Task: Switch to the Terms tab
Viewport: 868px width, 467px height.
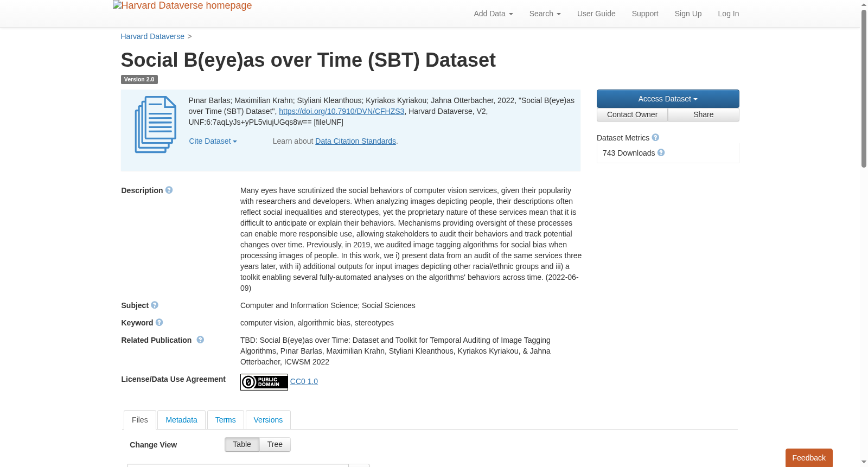Action: [x=226, y=420]
